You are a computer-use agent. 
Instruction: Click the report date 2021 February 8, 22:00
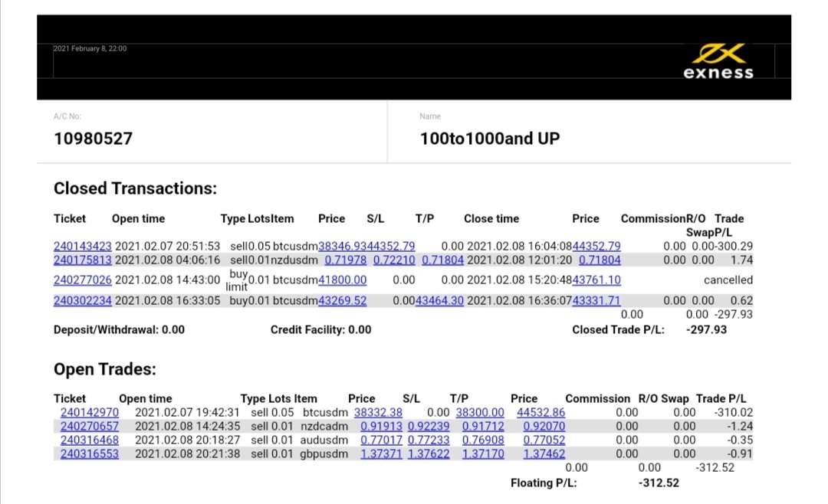point(90,48)
